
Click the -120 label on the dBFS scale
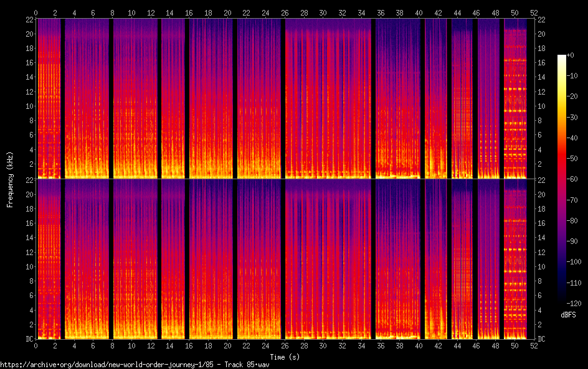[x=579, y=304]
